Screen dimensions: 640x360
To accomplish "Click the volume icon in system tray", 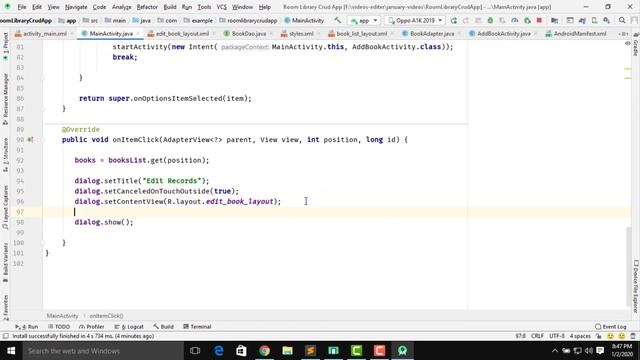I will pos(588,351).
